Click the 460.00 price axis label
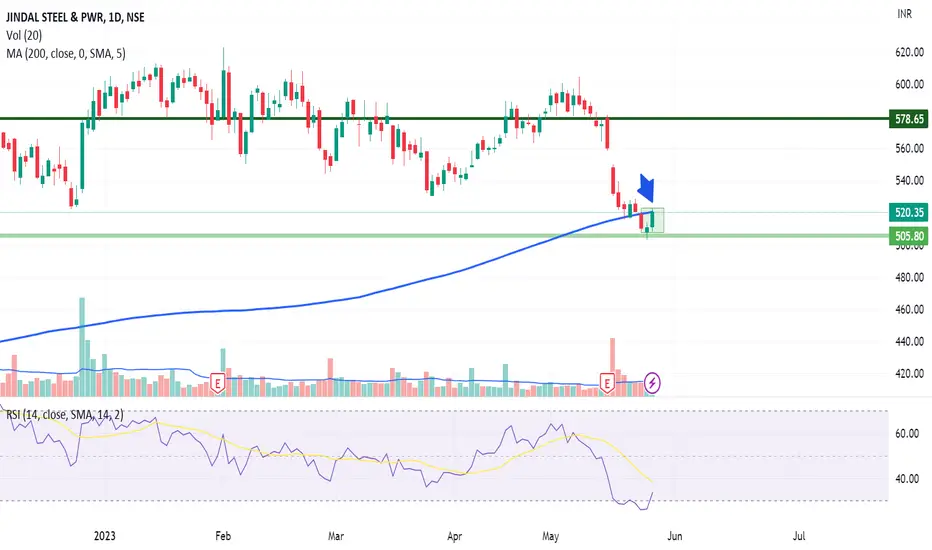Viewport: 932px width, 550px height. 909,309
